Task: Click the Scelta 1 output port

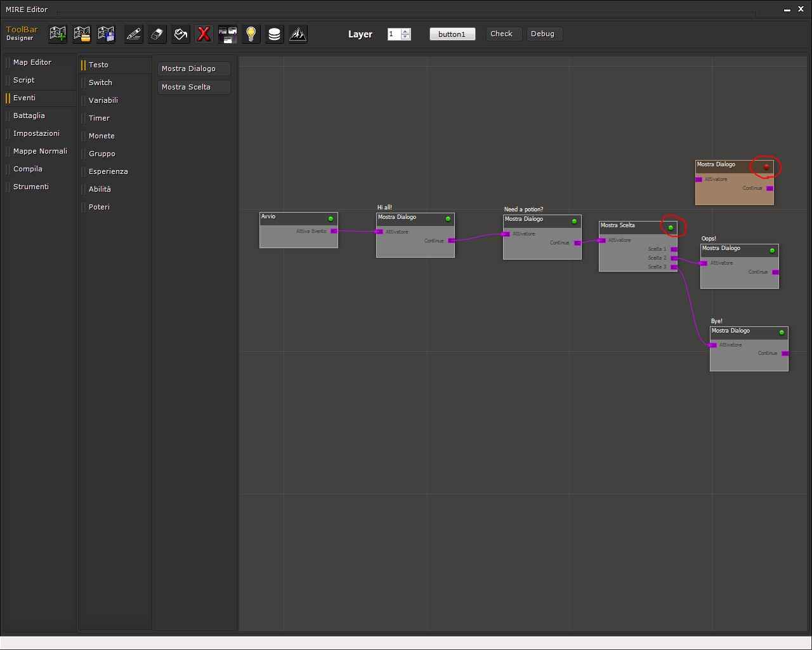Action: click(x=674, y=249)
